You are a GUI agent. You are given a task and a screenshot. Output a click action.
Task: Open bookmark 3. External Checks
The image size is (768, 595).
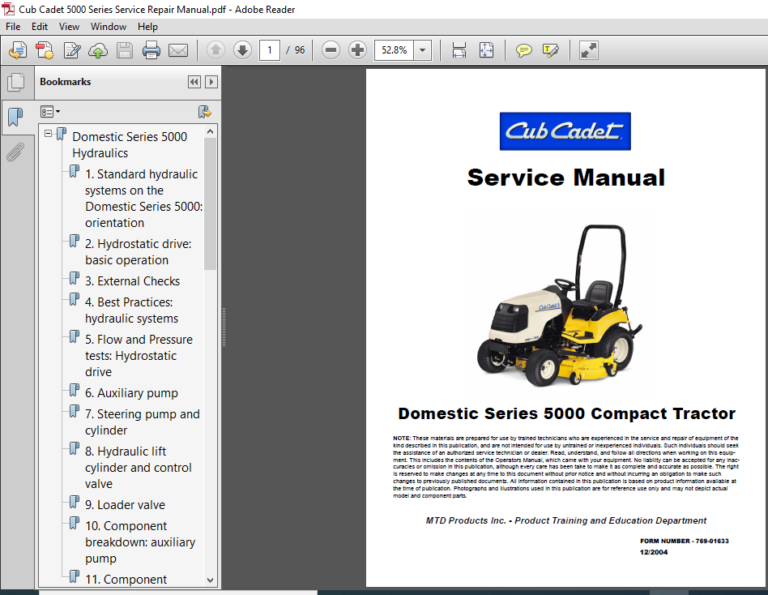(132, 281)
